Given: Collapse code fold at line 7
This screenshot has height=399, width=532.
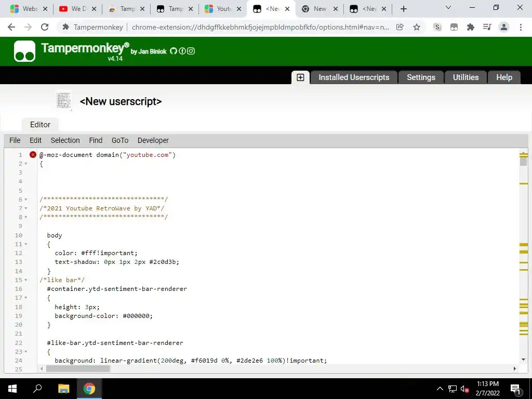Looking at the screenshot, I should [26, 208].
